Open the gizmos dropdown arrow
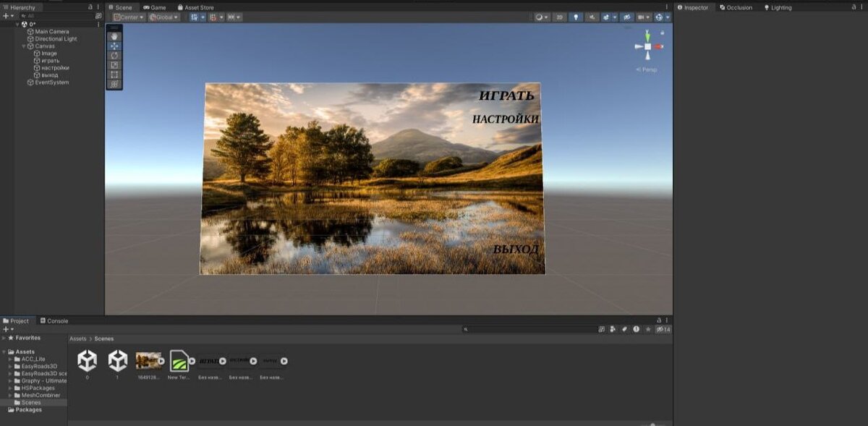868x426 pixels. 668,17
